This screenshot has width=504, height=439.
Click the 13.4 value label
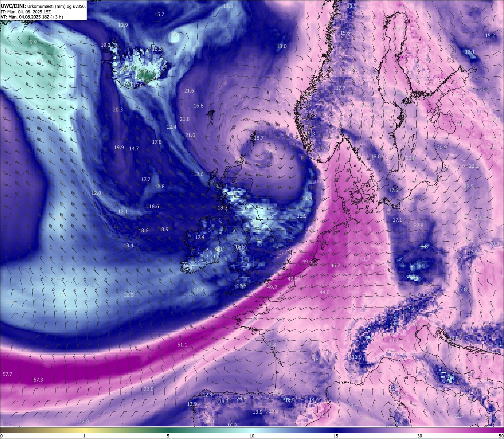pyautogui.click(x=129, y=245)
